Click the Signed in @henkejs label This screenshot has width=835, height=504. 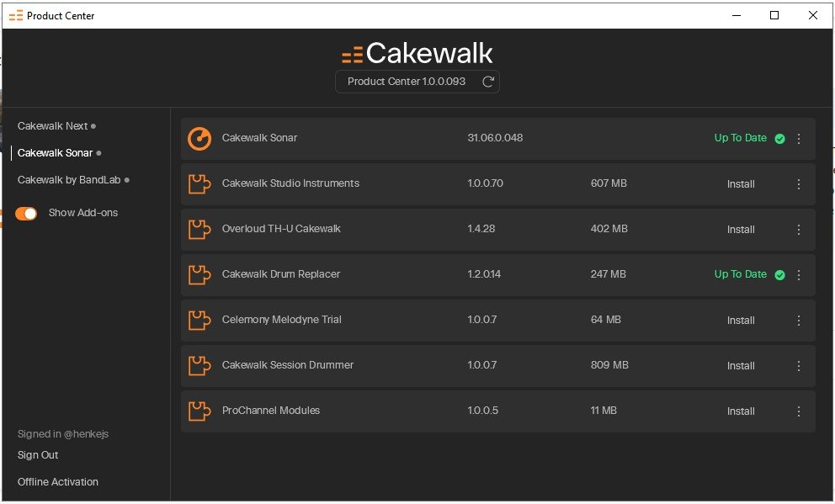pyautogui.click(x=63, y=434)
